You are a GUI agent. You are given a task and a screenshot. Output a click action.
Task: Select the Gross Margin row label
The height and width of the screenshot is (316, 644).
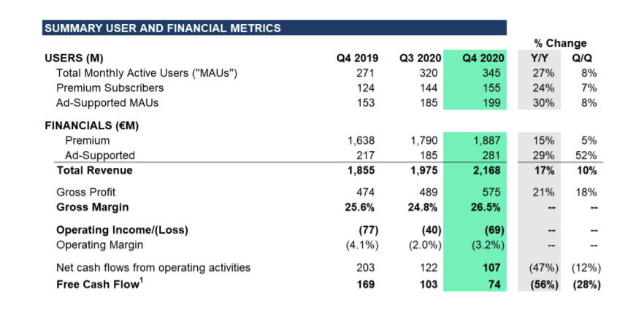[x=93, y=207]
